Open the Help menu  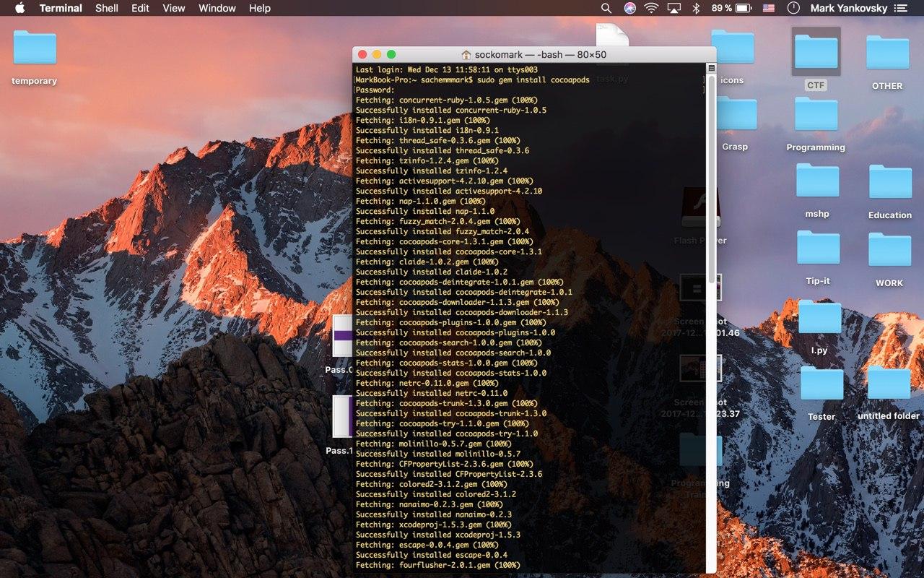260,8
